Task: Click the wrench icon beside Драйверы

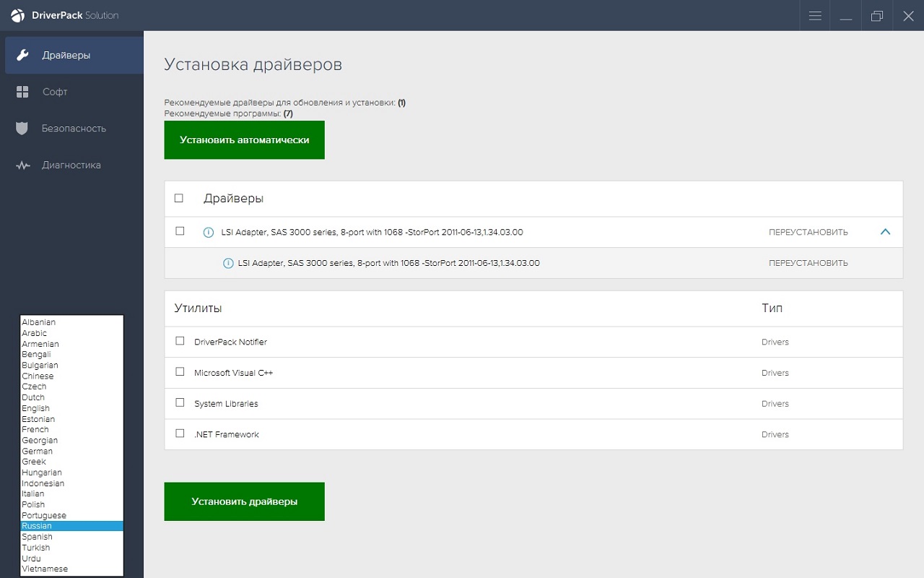Action: [x=22, y=56]
